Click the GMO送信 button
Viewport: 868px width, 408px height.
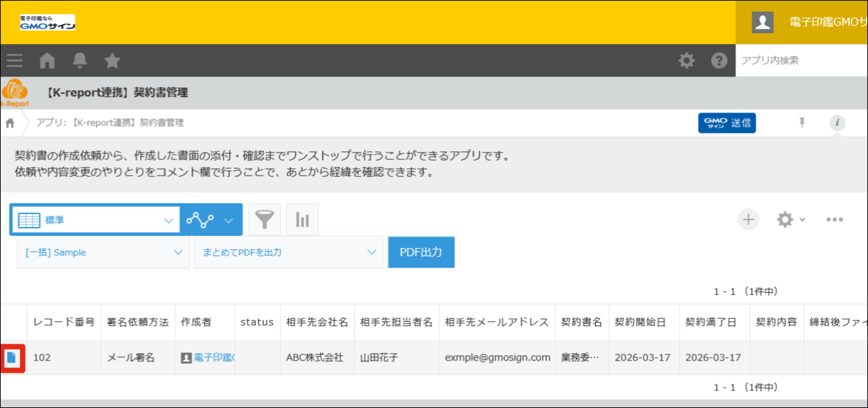click(x=726, y=123)
